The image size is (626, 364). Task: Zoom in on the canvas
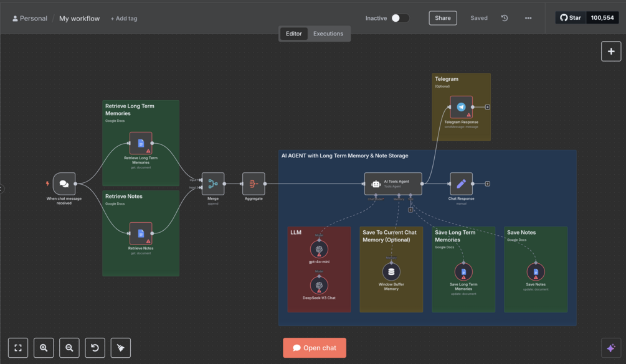pos(44,348)
